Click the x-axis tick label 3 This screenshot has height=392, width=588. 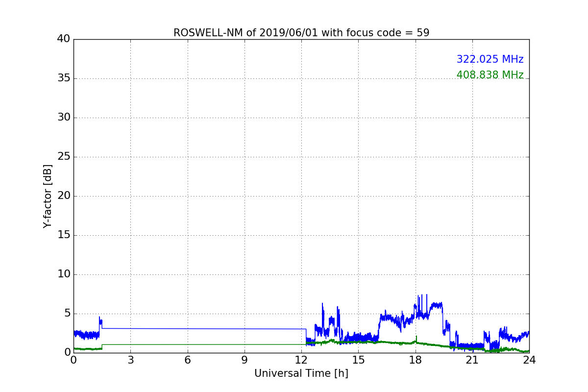pyautogui.click(x=130, y=360)
